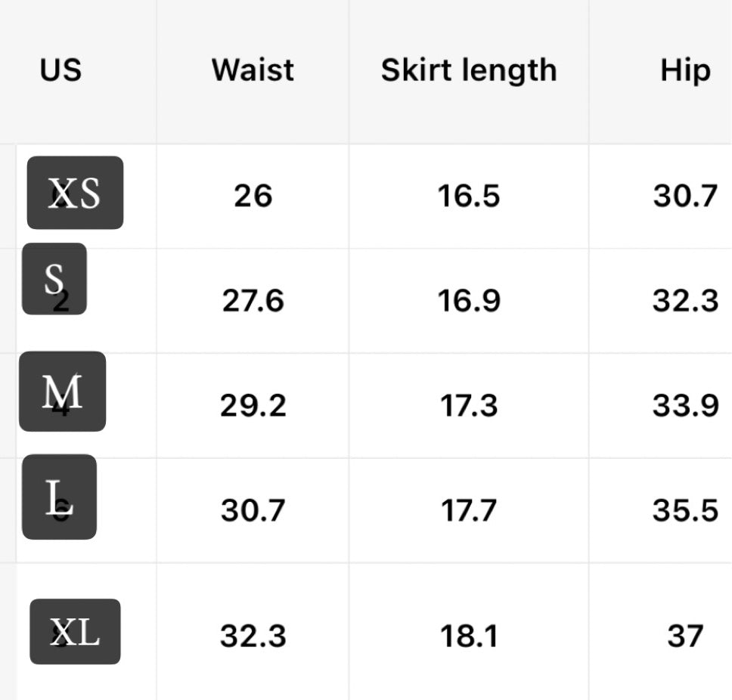The height and width of the screenshot is (700, 732).
Task: Select waist value 26
Action: point(253,196)
